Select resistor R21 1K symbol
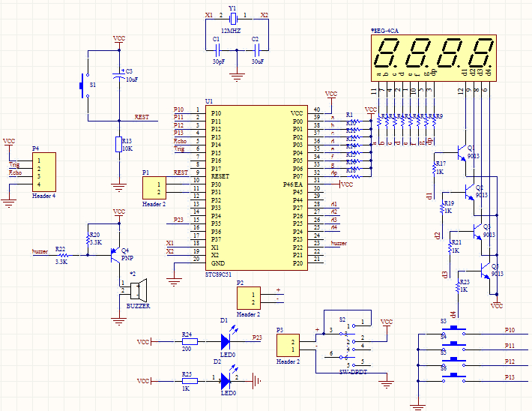Viewport: 532px width, 411px height. click(x=450, y=247)
